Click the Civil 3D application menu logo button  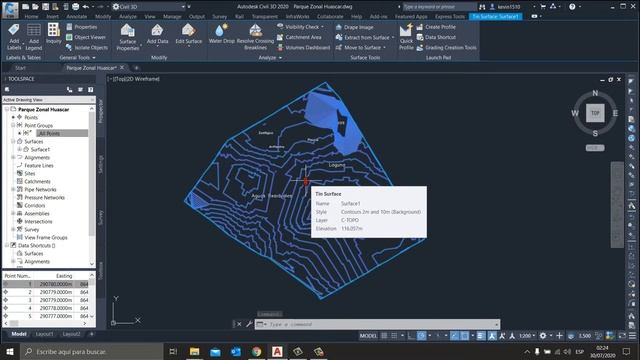[x=10, y=9]
